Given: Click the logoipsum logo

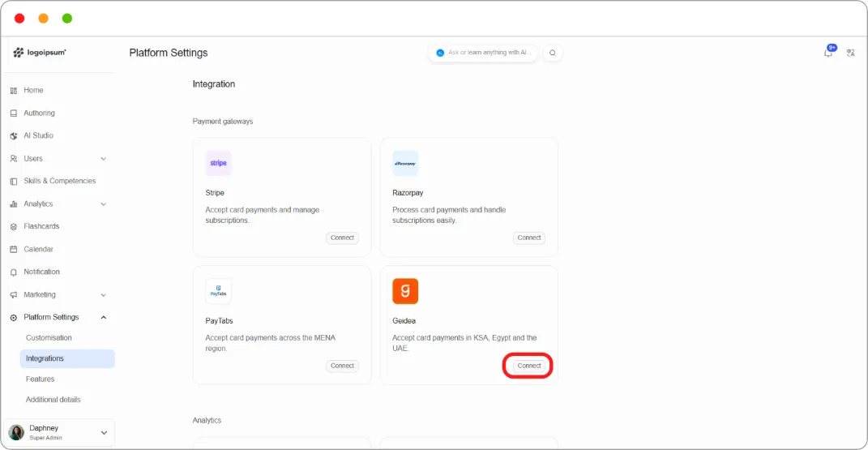Looking at the screenshot, I should click(39, 53).
